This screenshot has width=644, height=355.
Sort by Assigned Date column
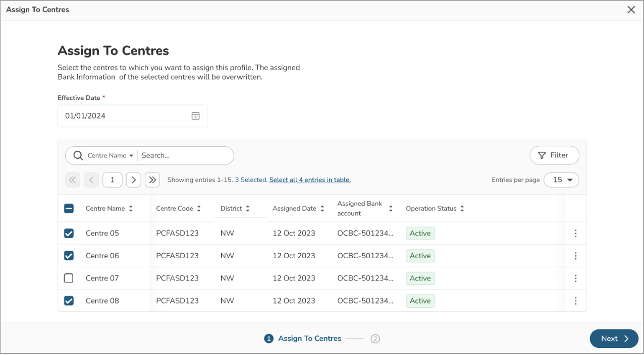323,209
